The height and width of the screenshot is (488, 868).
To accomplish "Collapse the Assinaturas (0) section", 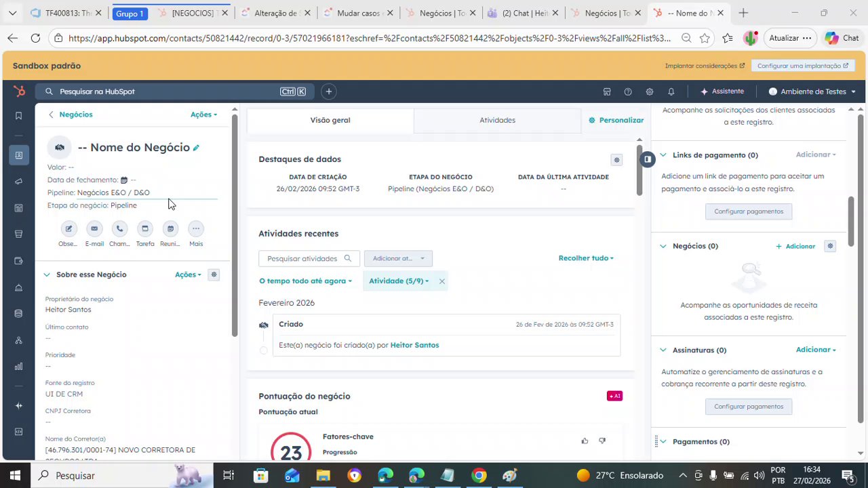I will 663,350.
